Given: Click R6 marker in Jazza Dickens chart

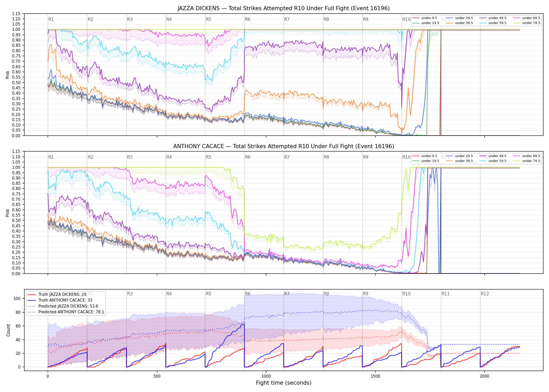Looking at the screenshot, I should [x=248, y=19].
